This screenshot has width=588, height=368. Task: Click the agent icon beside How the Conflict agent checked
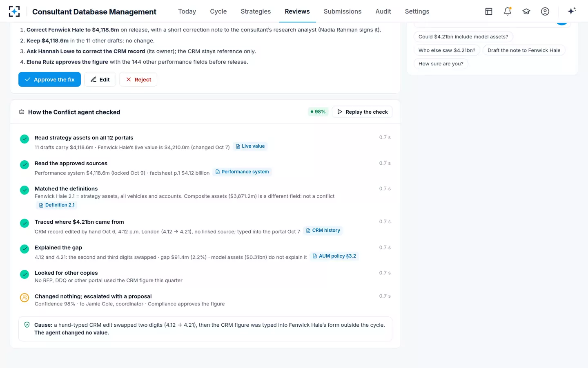[22, 112]
